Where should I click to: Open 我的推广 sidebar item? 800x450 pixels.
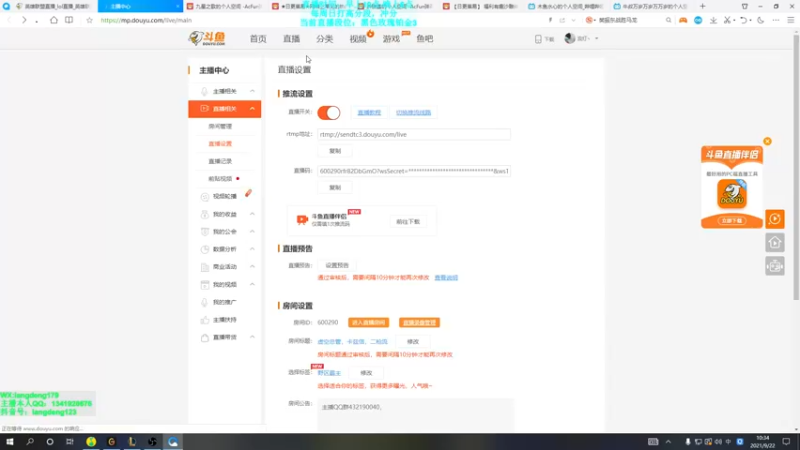[224, 303]
